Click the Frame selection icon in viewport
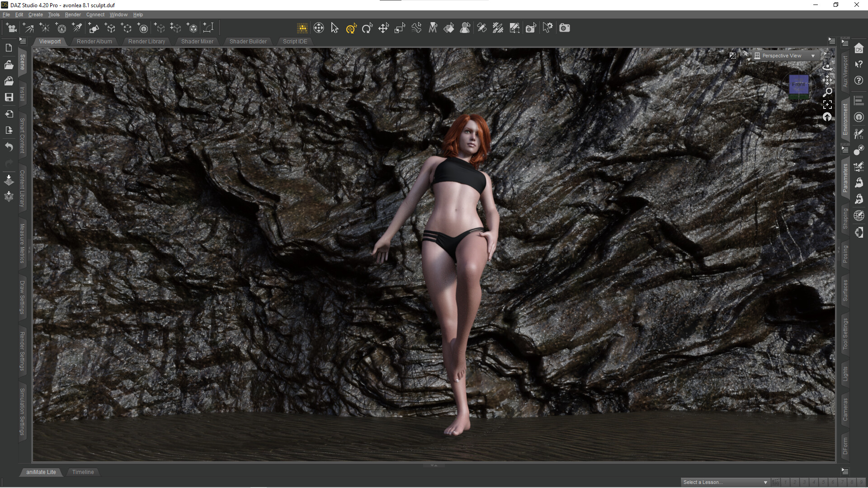The width and height of the screenshot is (868, 488). pos(827,105)
